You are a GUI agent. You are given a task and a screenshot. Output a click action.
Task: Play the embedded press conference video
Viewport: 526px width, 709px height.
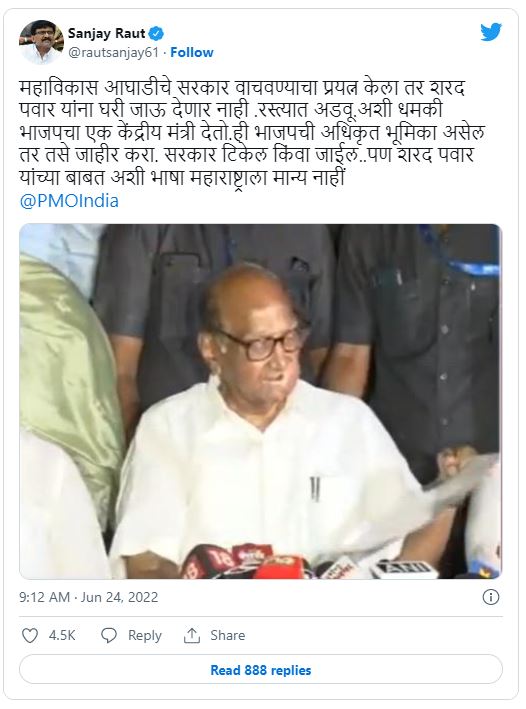point(261,401)
